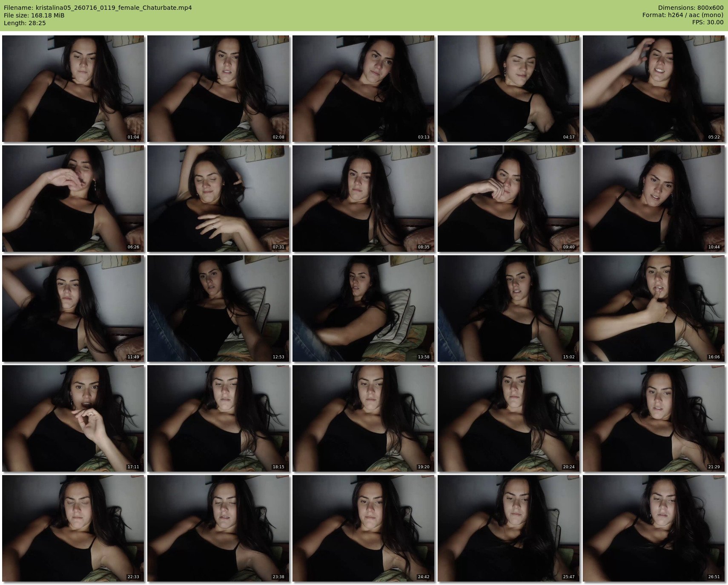This screenshot has width=728, height=585.
Task: Click the thumbnail stamped 04:17
Action: [x=508, y=89]
